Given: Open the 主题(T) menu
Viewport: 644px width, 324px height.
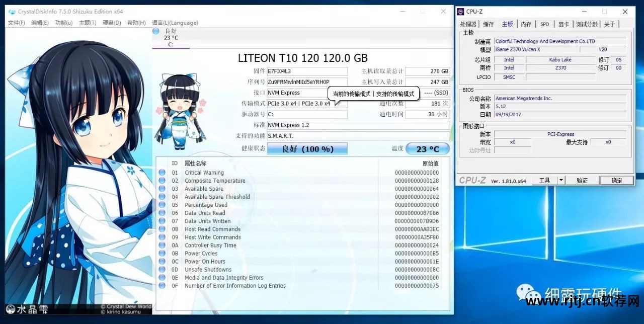Looking at the screenshot, I should point(88,23).
